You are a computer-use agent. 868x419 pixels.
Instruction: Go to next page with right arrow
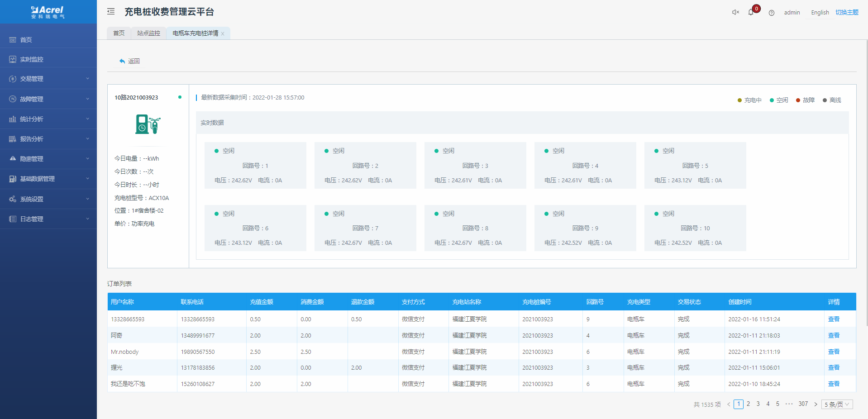click(816, 405)
